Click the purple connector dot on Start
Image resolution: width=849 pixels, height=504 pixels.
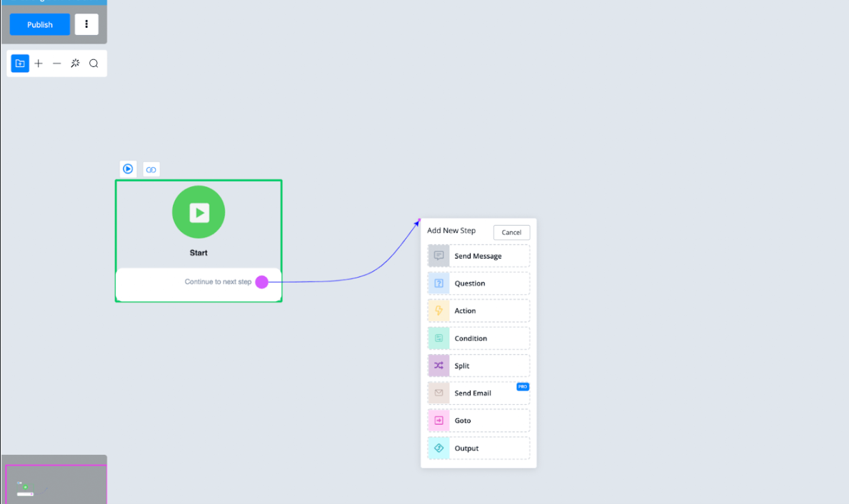click(262, 282)
